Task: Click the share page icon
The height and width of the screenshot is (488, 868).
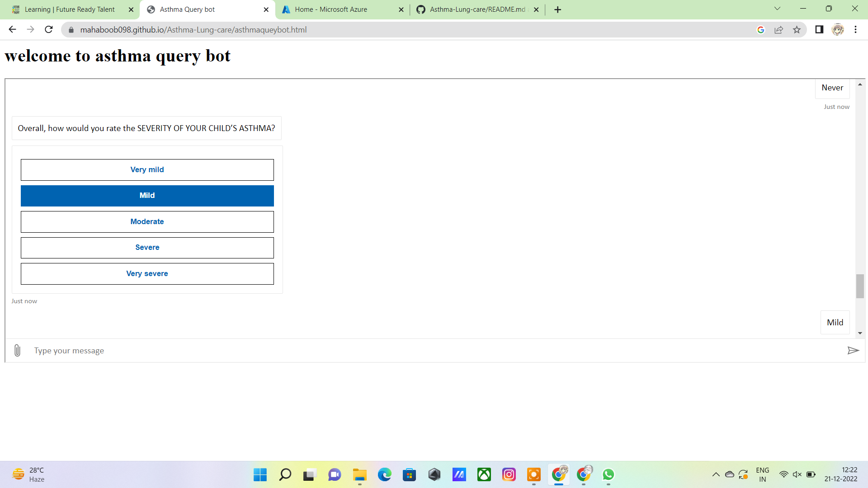Action: (x=778, y=30)
